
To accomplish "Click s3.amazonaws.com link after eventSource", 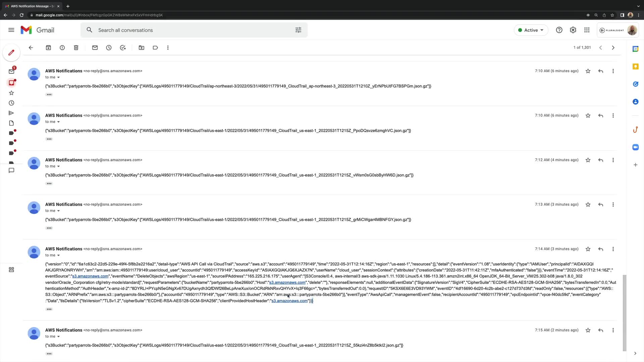I will coord(90,276).
